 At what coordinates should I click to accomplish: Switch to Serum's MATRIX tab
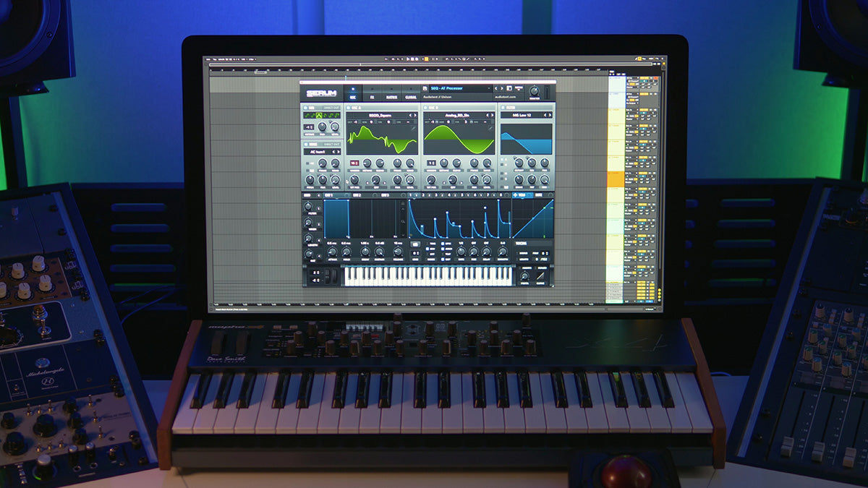pyautogui.click(x=391, y=95)
